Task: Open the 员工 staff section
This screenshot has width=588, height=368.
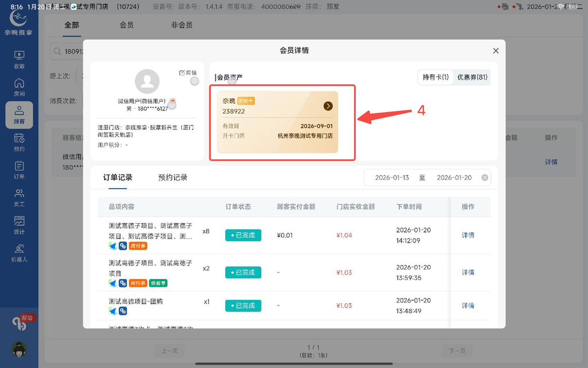Action: coord(19,198)
